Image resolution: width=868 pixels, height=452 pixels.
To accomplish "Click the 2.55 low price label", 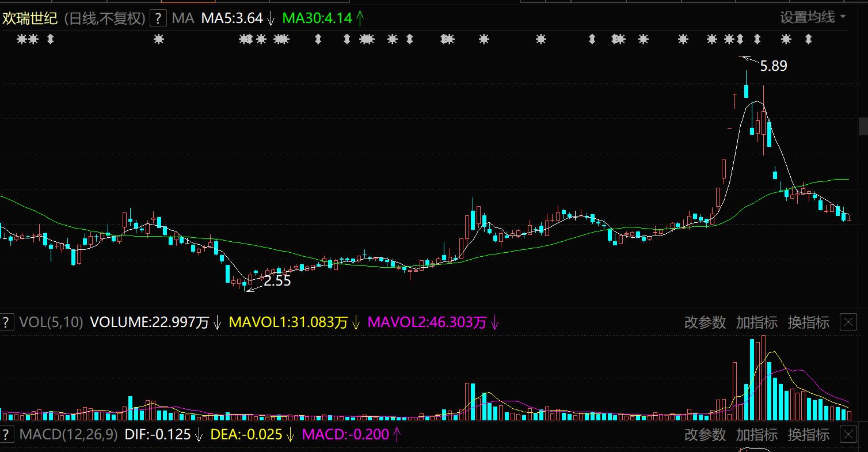I will 277,281.
